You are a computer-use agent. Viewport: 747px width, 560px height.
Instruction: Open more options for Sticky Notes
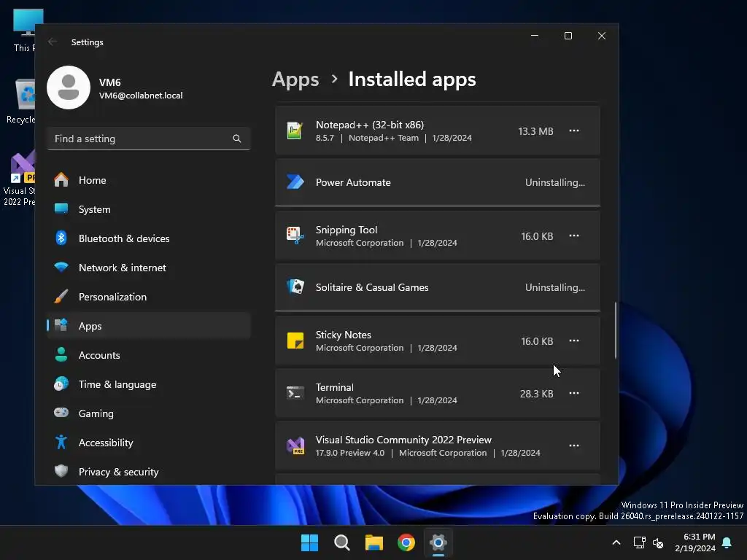coord(574,341)
